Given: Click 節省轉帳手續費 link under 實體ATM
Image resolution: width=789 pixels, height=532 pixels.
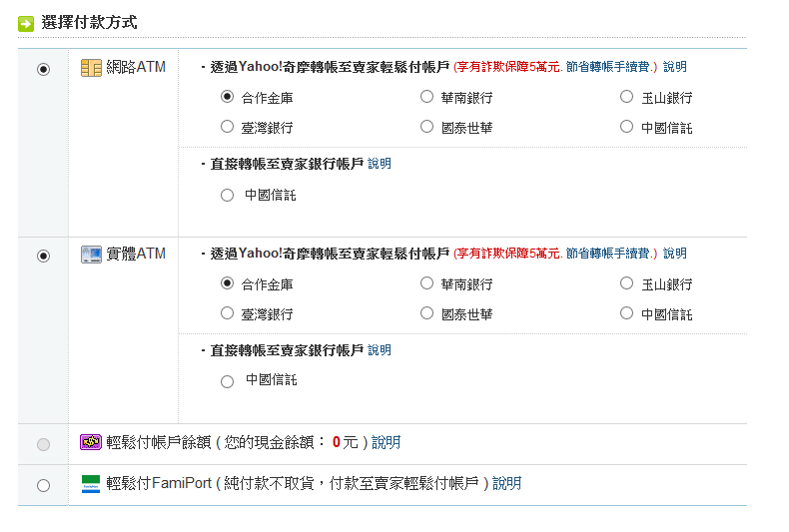Looking at the screenshot, I should click(608, 254).
